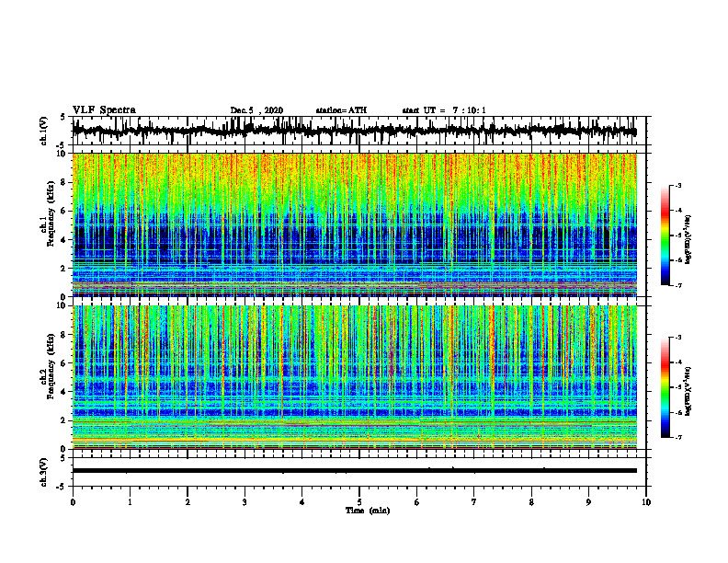Screen dimensions: 728x563
Task: Click time axis tick label "6"
Action: coord(417,502)
